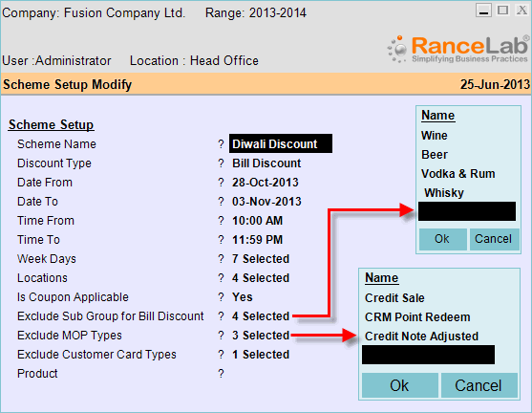Click the question mark next to Discount Type

221,163
